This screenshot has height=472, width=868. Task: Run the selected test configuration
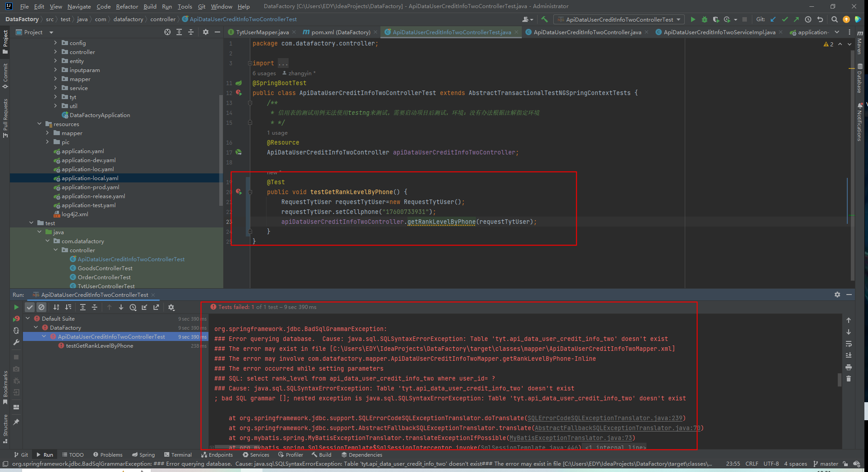point(693,19)
